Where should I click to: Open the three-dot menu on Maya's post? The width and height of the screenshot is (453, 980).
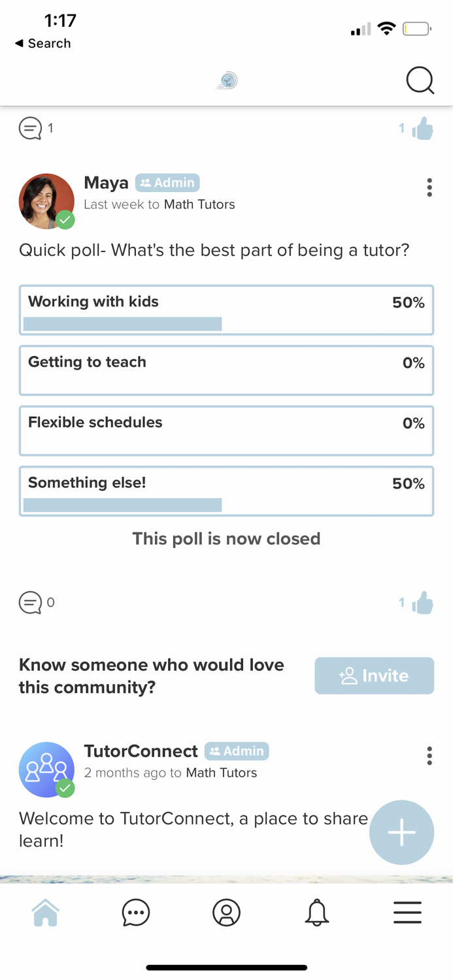[429, 188]
